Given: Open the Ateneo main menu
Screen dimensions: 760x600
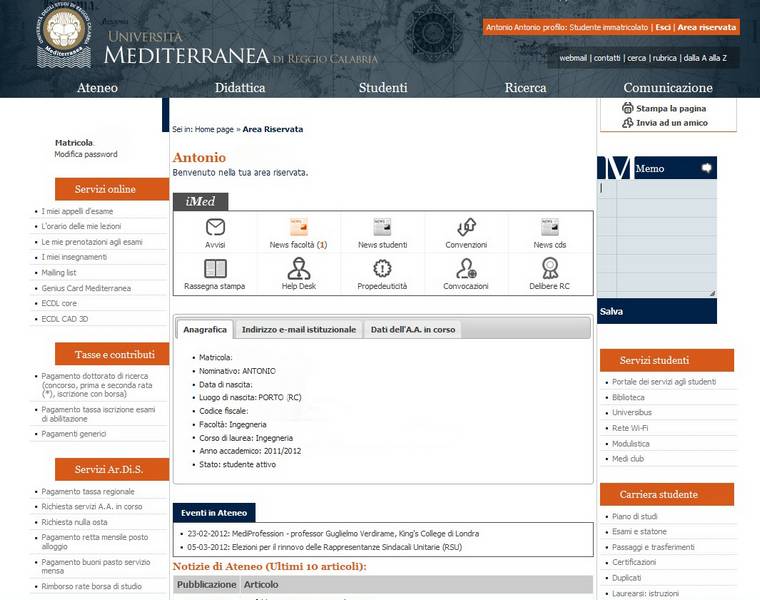Looking at the screenshot, I should tap(97, 88).
